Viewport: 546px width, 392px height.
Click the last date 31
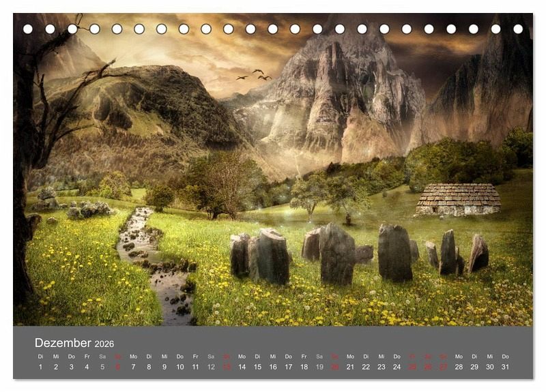505,367
